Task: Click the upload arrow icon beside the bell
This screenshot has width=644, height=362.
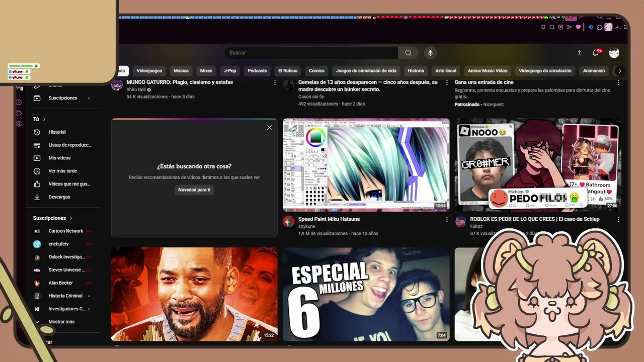Action: click(579, 53)
